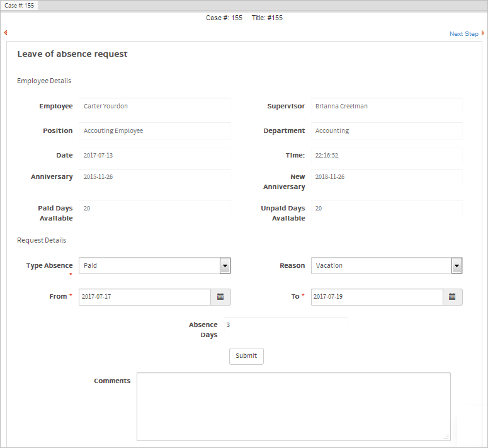The width and height of the screenshot is (488, 448).
Task: Click the Paid Days Available field
Action: 155,209
